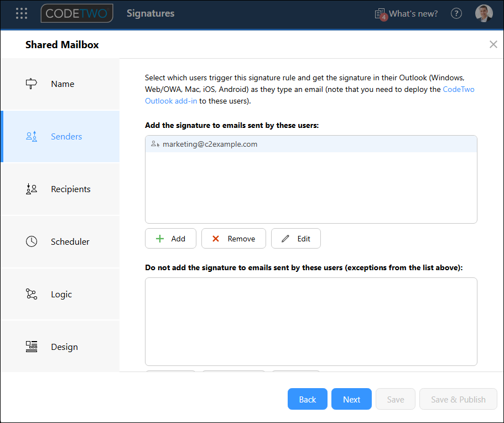Click the pencil icon on Edit
Viewport: 504px width, 423px height.
point(285,239)
